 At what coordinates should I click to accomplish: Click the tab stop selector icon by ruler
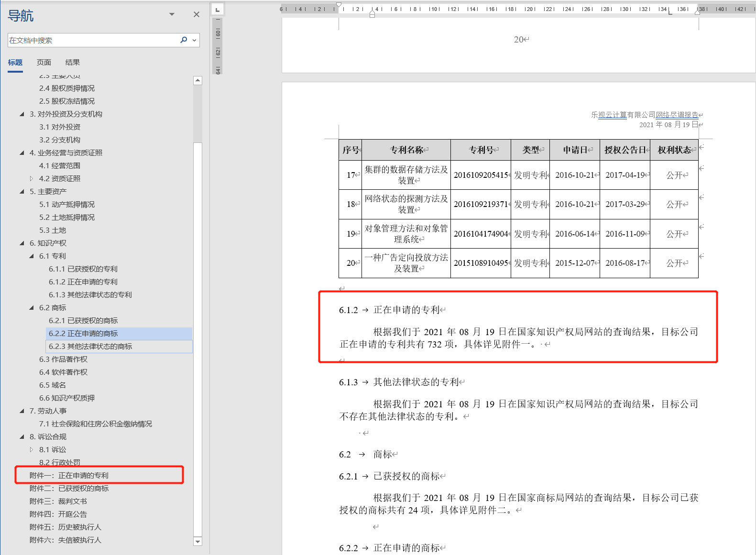pyautogui.click(x=218, y=10)
